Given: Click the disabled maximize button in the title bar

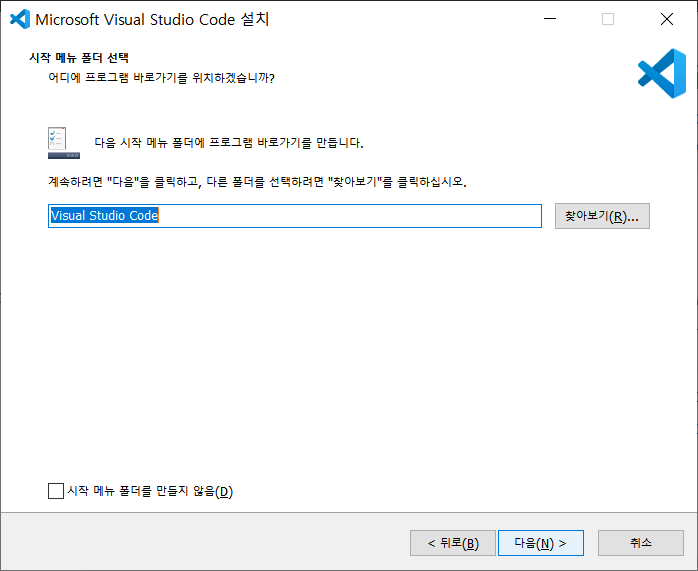Looking at the screenshot, I should pos(608,19).
